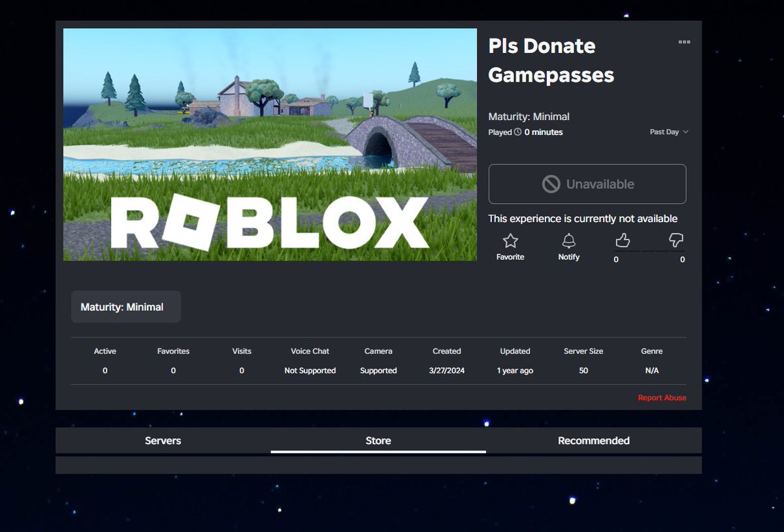Click the Pls Donate Gamepasses title

click(551, 60)
